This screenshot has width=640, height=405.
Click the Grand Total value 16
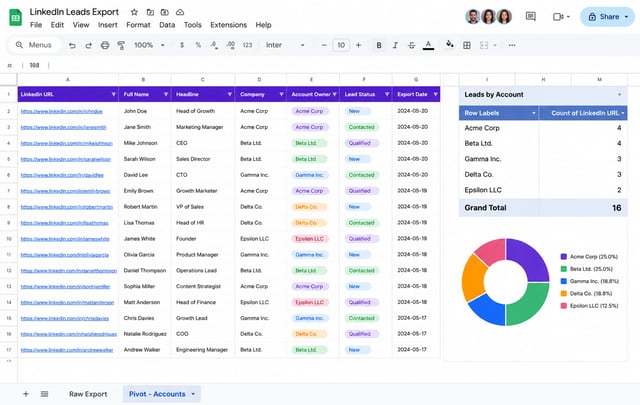tap(616, 208)
